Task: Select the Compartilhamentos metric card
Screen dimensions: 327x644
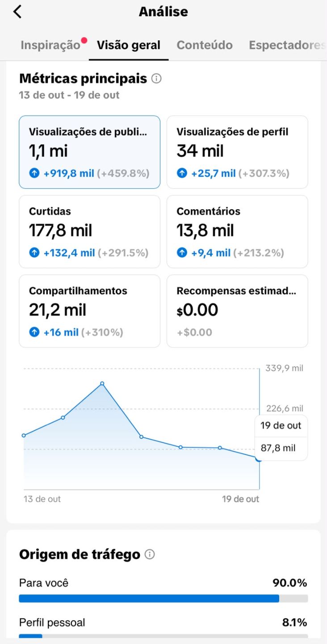Action: [89, 311]
